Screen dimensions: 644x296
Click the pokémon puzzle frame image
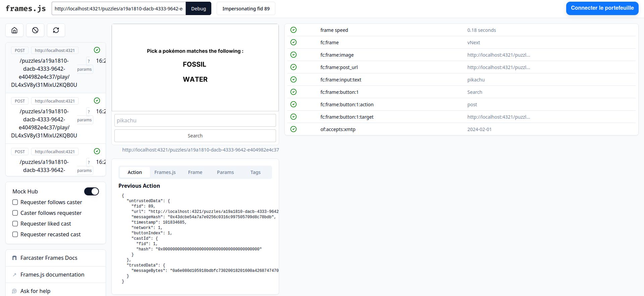click(x=195, y=67)
